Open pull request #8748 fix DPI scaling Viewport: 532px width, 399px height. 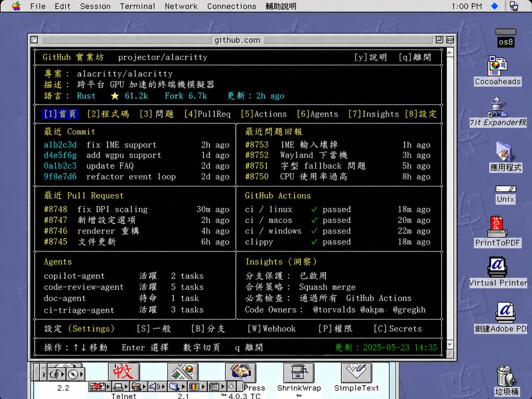[137, 209]
